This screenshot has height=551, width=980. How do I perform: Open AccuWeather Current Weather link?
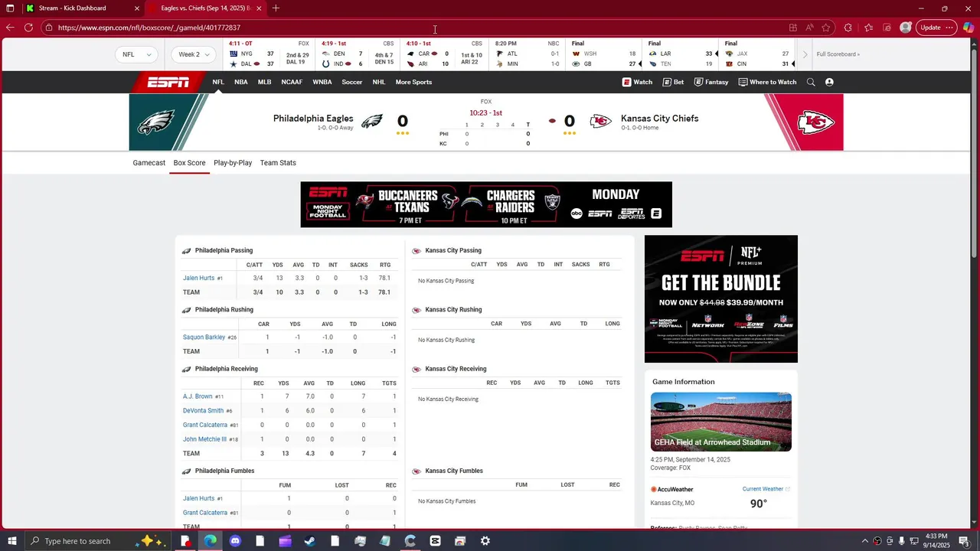(766, 489)
